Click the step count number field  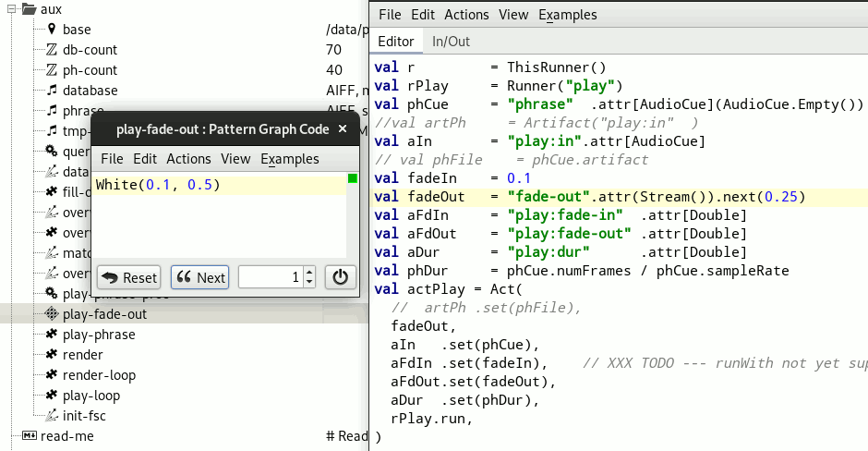(270, 277)
